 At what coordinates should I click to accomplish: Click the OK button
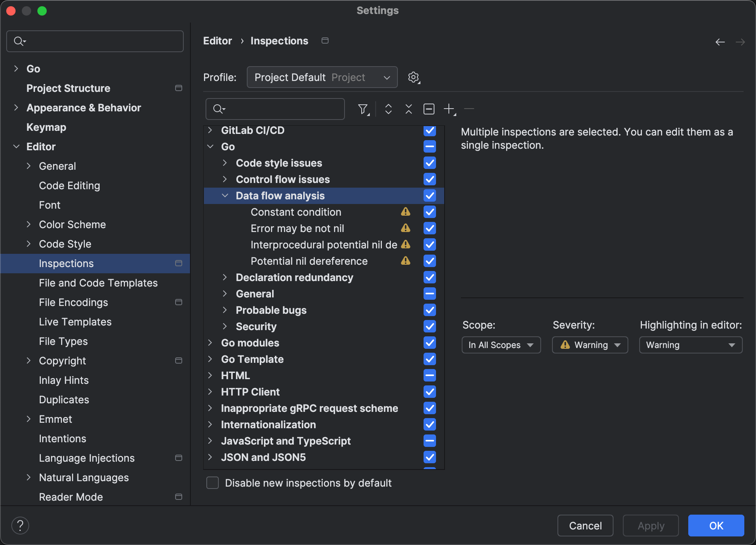pyautogui.click(x=716, y=526)
